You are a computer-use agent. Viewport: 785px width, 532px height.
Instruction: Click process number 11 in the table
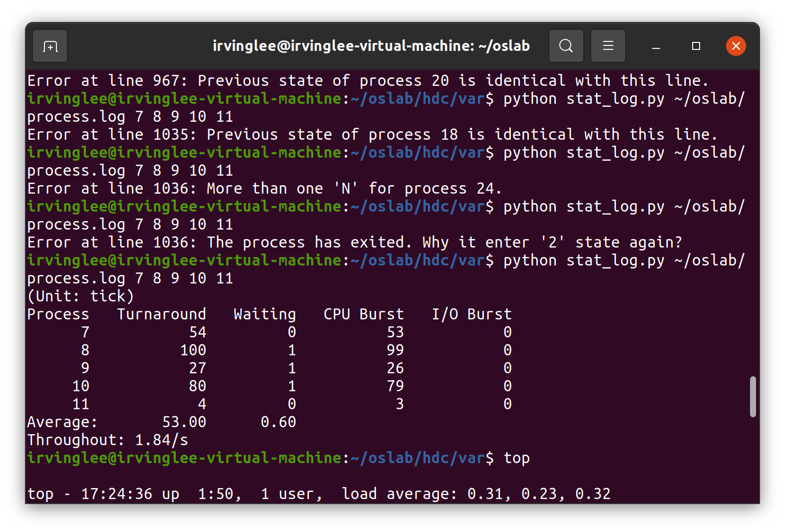click(x=80, y=404)
